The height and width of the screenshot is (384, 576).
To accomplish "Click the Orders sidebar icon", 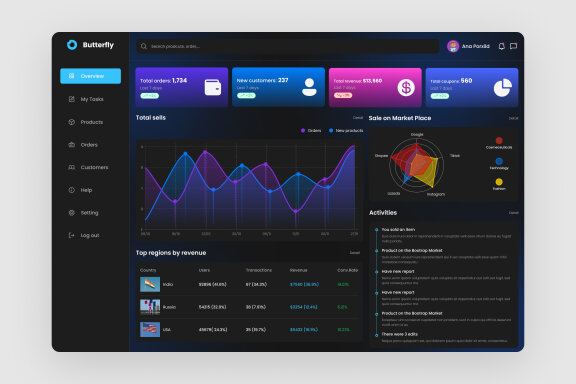I will pyautogui.click(x=72, y=145).
